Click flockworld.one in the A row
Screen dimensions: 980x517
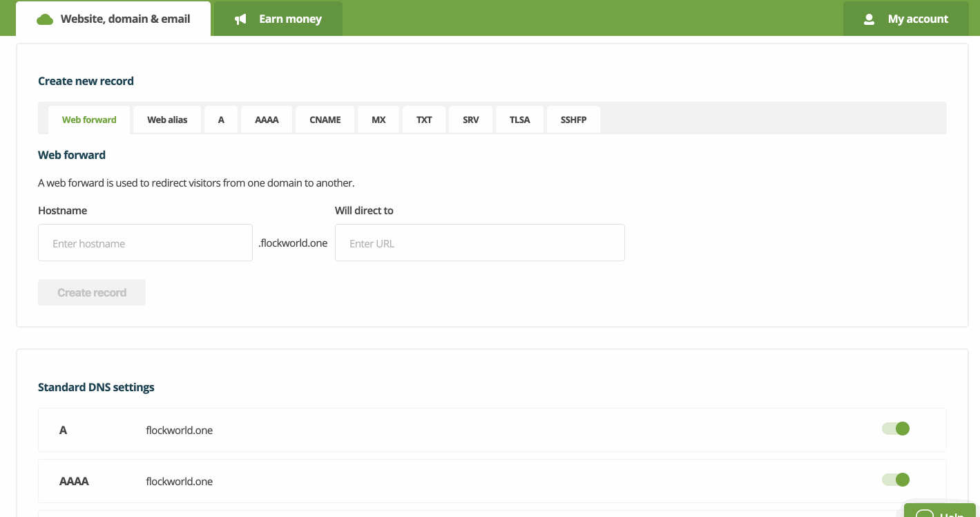tap(180, 430)
